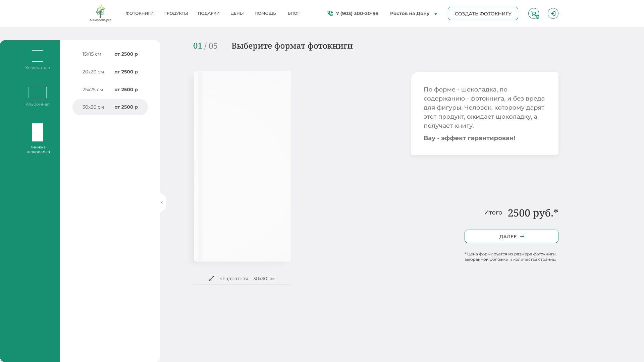644x362 pixels.
Task: Click the photobook cover preview image
Action: (242, 166)
